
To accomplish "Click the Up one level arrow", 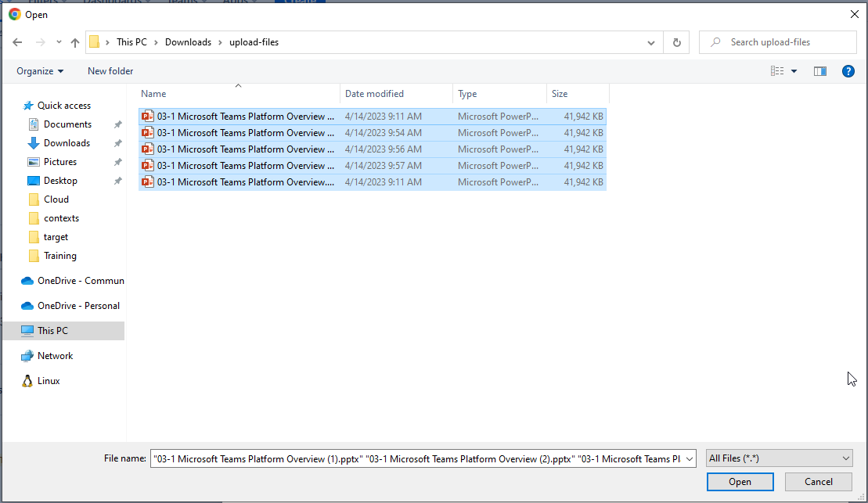I will coord(75,42).
